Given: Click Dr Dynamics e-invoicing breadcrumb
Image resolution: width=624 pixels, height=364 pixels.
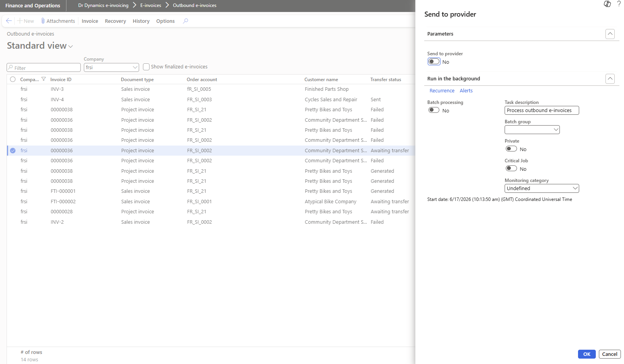Looking at the screenshot, I should click(103, 5).
